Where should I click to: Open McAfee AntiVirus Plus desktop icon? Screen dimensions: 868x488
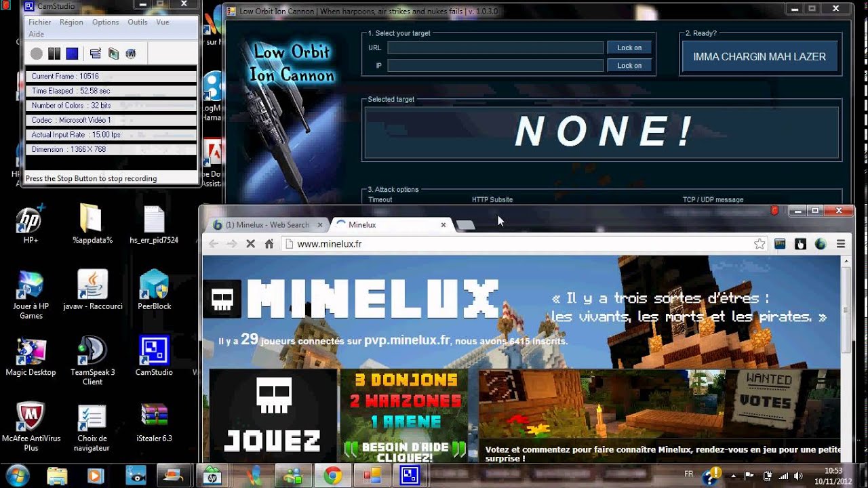click(x=31, y=427)
